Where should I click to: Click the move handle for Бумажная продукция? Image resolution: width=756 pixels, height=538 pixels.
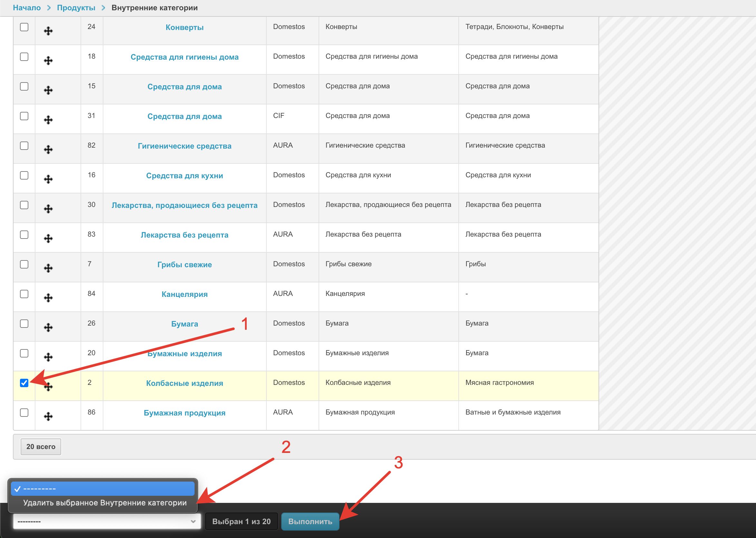(48, 416)
